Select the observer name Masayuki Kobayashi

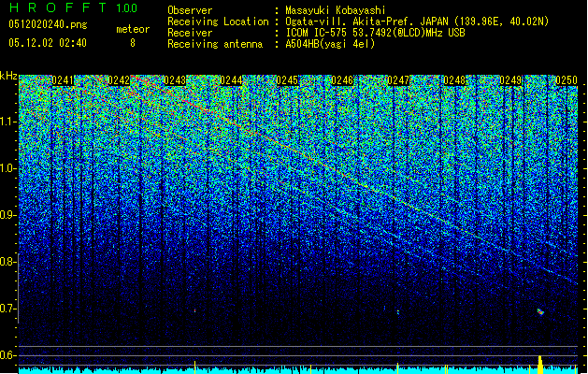tap(336, 10)
